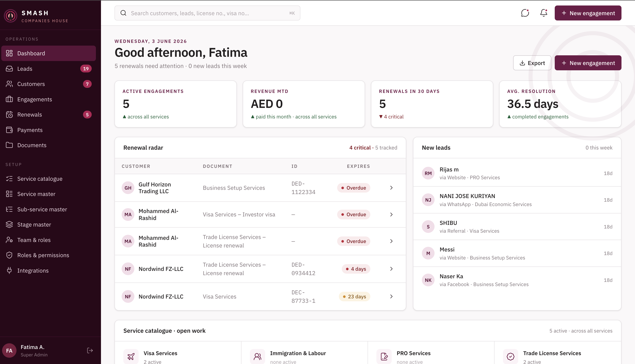Open the chat messages icon
This screenshot has height=364, width=635.
525,13
